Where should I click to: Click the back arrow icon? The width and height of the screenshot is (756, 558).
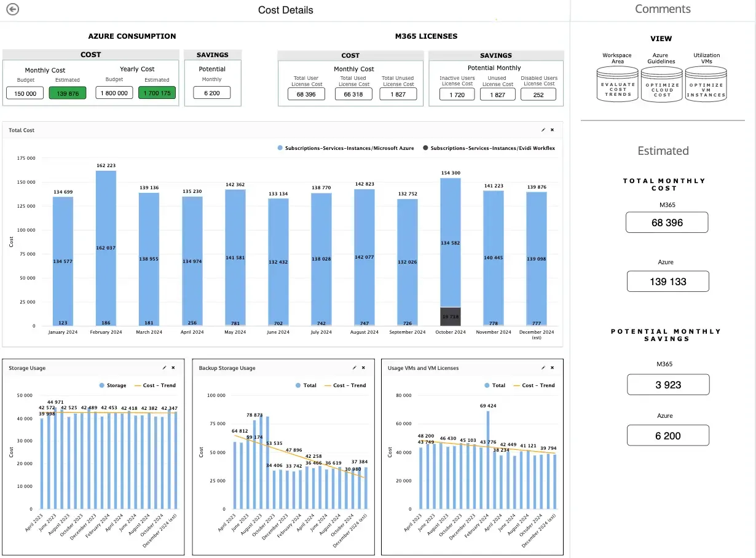click(x=12, y=9)
